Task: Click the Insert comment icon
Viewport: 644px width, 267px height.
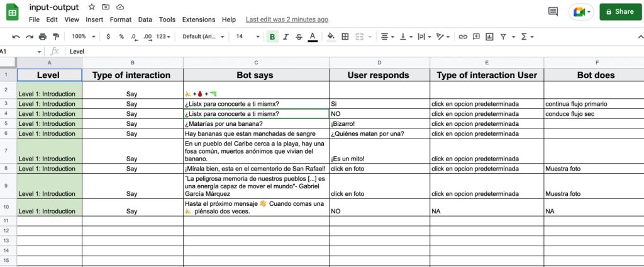Action: (476, 37)
